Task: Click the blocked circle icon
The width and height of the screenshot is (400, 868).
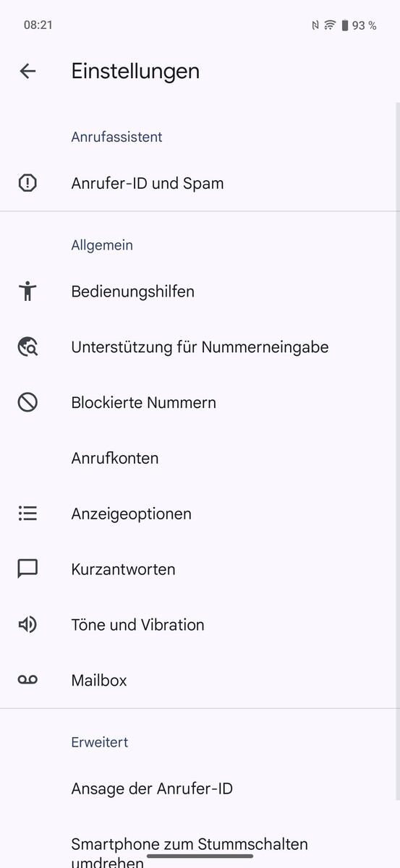Action: (x=27, y=402)
